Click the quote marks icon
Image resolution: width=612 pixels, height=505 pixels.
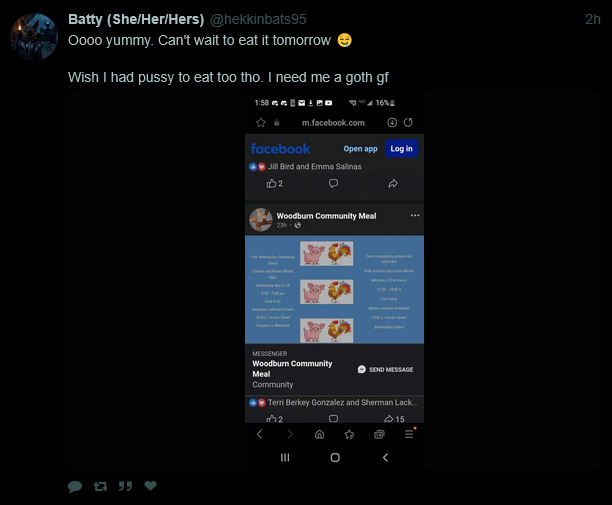[x=125, y=486]
